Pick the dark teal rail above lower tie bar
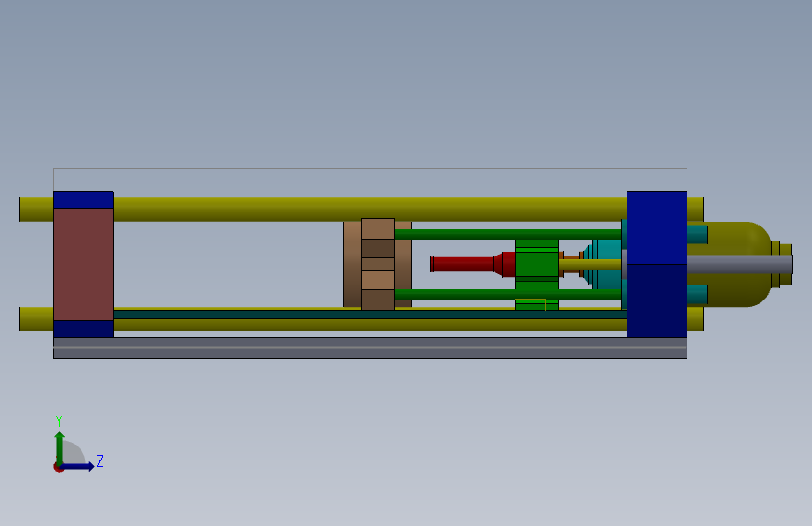 pyautogui.click(x=370, y=314)
